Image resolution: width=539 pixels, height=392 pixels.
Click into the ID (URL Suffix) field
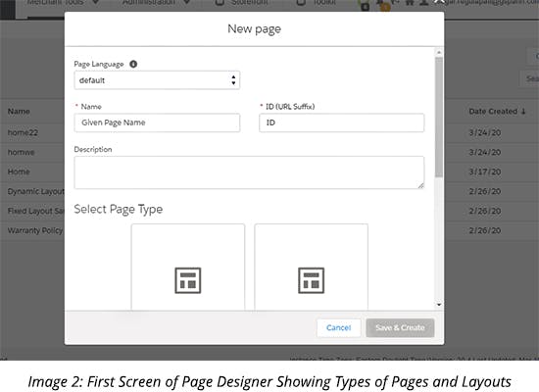click(x=341, y=122)
